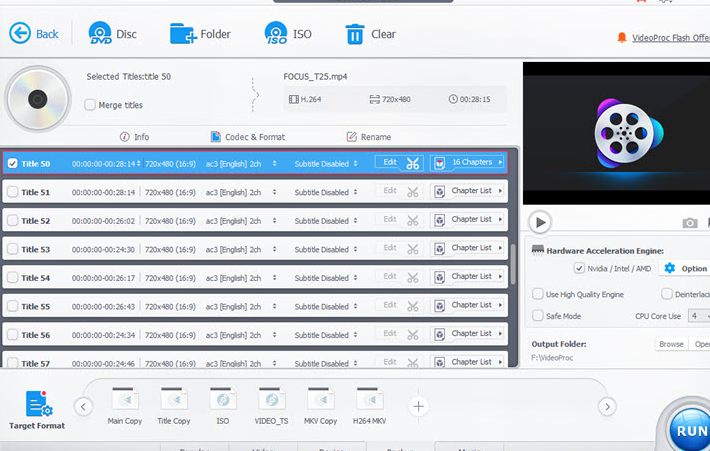Toggle Nvidia / Intel / AMD checkbox

pyautogui.click(x=579, y=268)
